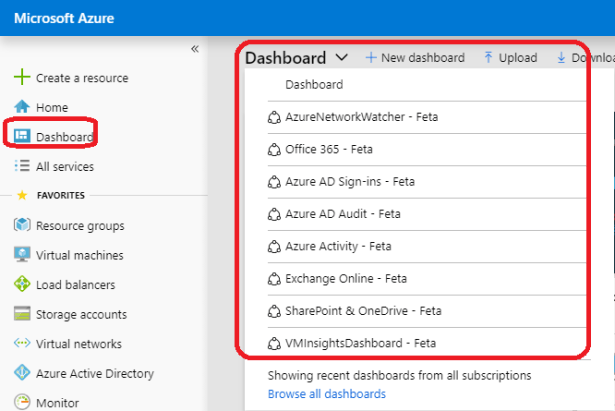Click the FAVORITES section heading
The height and width of the screenshot is (411, 615).
[x=60, y=195]
